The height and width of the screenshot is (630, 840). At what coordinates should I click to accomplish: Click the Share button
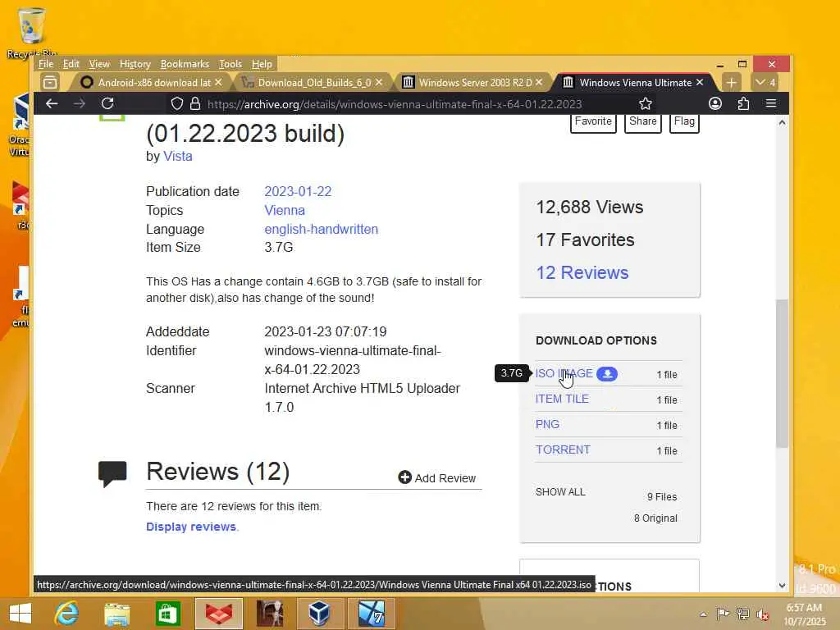coord(643,123)
